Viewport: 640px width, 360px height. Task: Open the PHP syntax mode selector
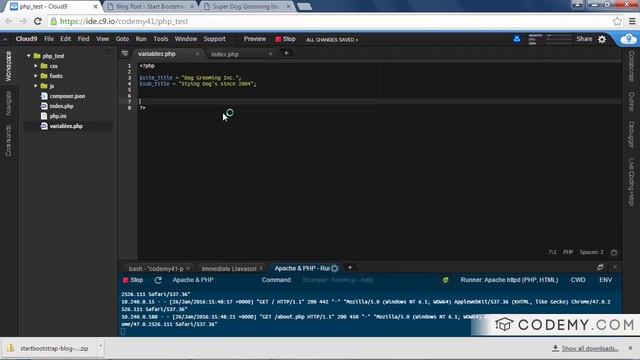click(568, 252)
